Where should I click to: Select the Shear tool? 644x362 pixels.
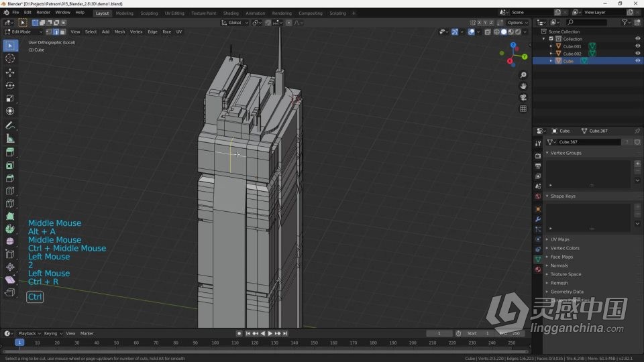coord(10,280)
